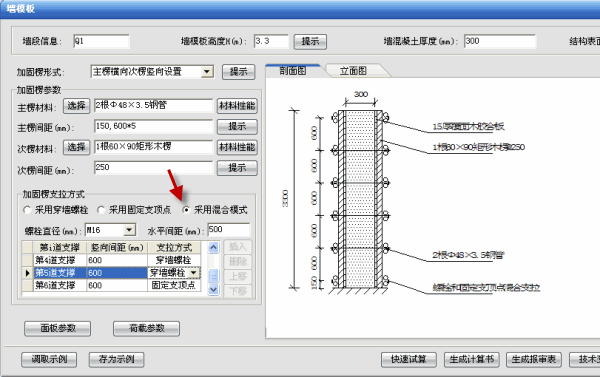600x377 pixels.
Task: Click 选择 button for 主楞材料
Action: [77, 106]
